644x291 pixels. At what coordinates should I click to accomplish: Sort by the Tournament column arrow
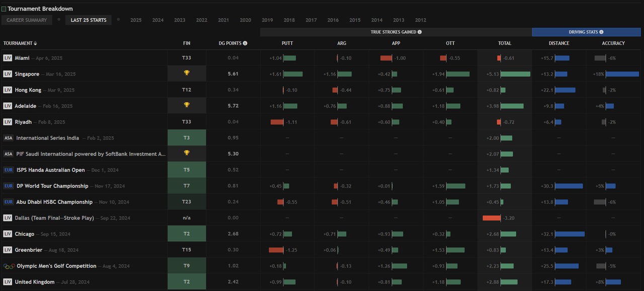tap(35, 43)
